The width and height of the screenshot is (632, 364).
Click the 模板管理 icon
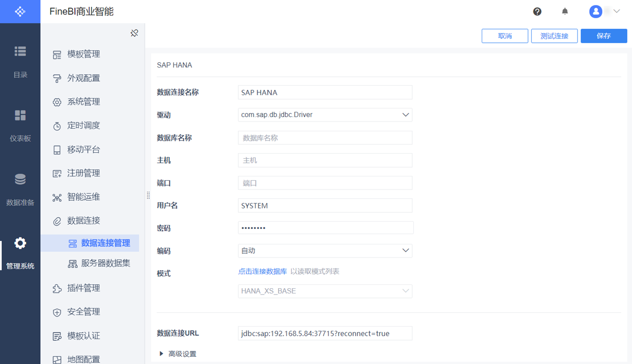(x=57, y=54)
